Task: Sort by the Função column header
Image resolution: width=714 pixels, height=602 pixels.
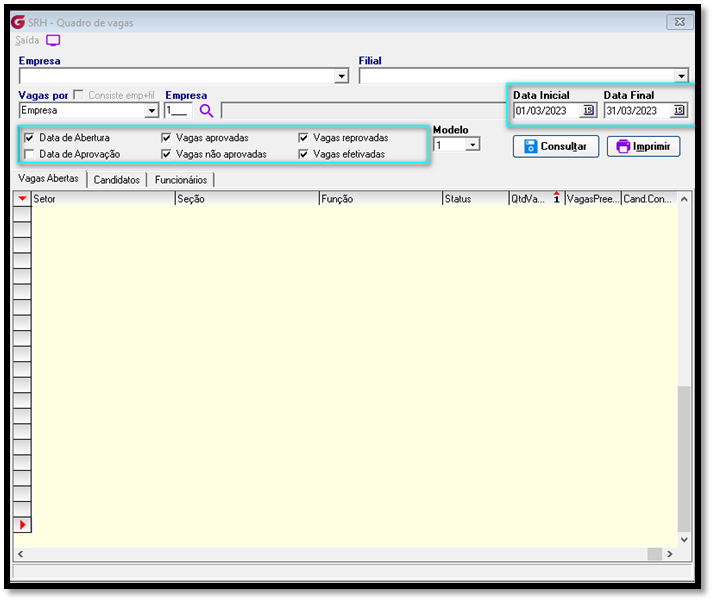Action: pos(381,199)
